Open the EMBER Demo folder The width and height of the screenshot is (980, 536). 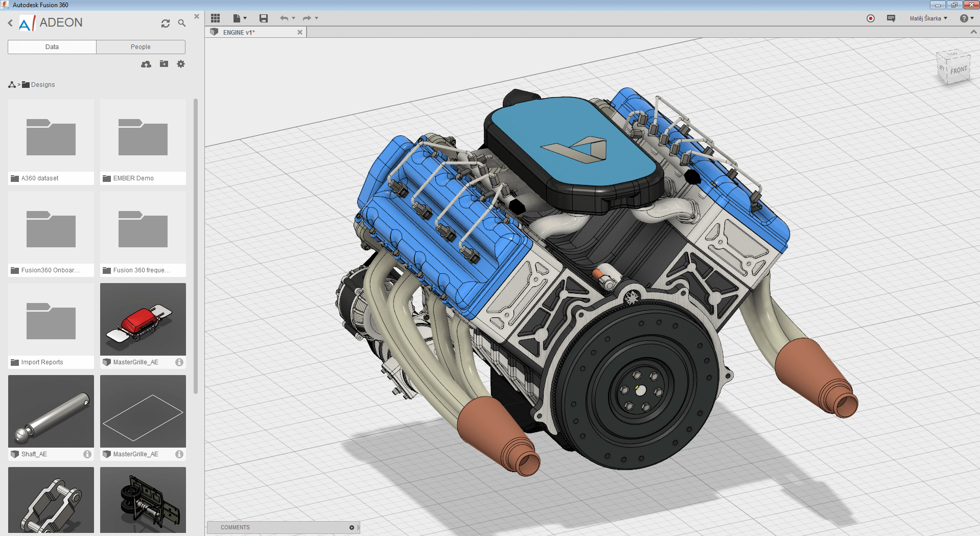[143, 142]
